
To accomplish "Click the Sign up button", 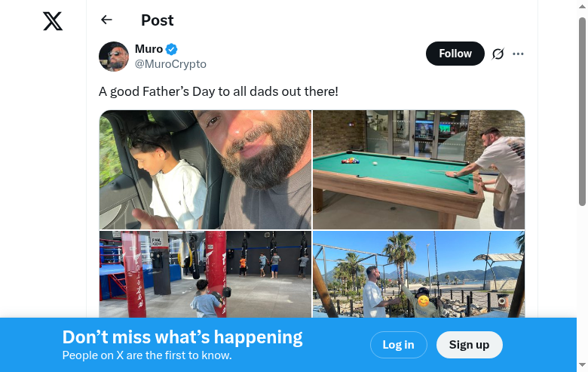I will (469, 345).
